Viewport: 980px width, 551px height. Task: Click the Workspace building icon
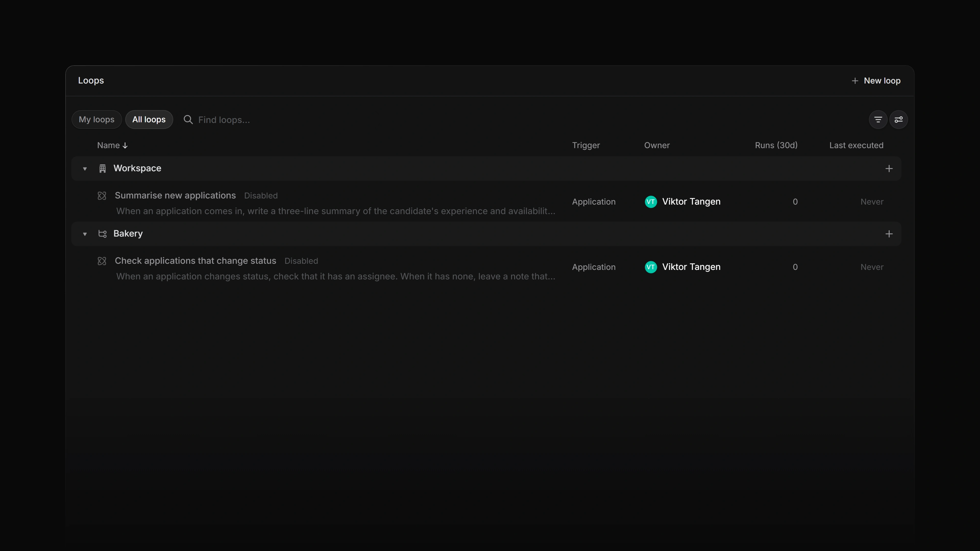click(x=102, y=168)
